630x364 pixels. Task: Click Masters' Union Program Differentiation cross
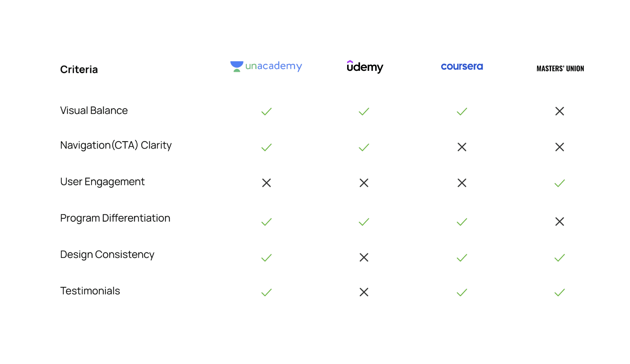coord(559,221)
